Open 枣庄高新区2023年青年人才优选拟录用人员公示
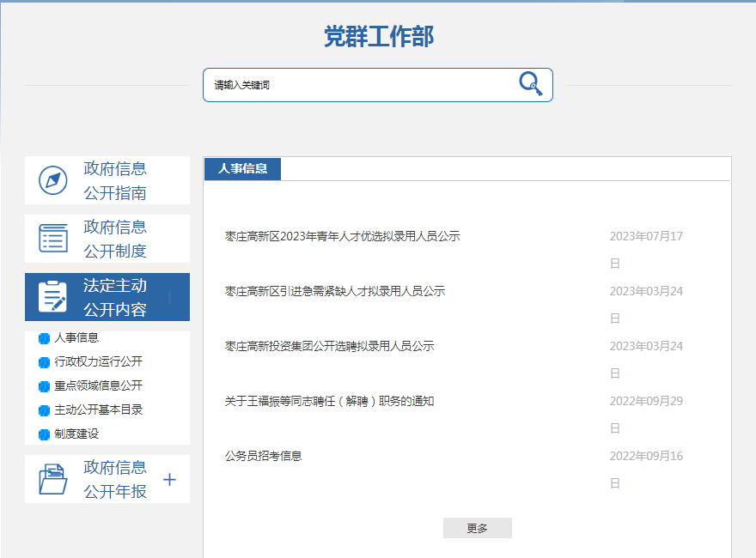756x558 pixels. [342, 236]
